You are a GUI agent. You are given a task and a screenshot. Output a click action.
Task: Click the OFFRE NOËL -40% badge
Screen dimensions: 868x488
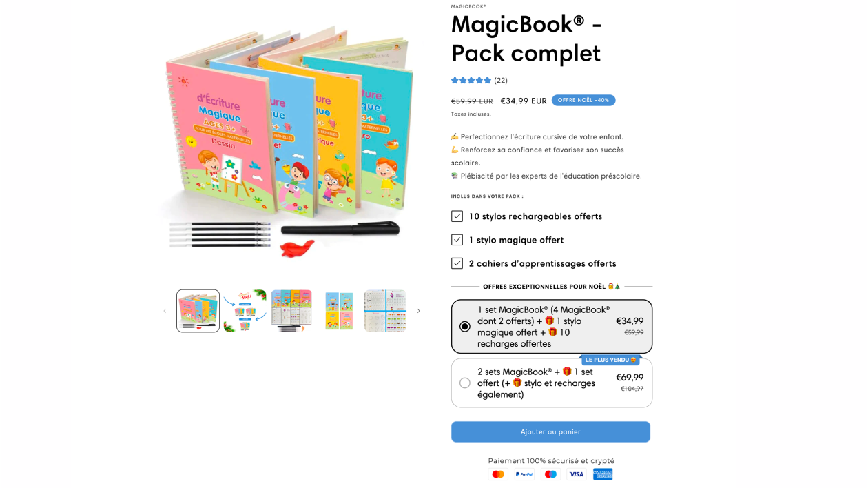click(583, 100)
